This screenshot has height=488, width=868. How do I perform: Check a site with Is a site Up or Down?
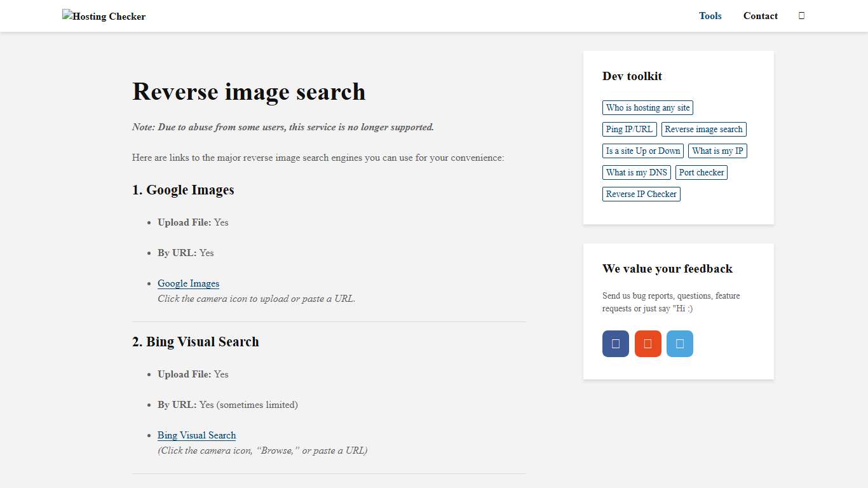click(x=642, y=151)
